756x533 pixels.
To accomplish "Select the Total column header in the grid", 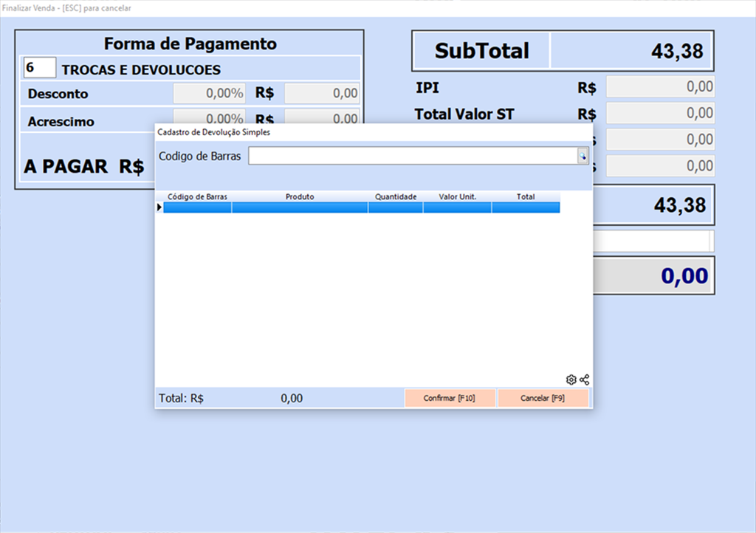I will click(526, 197).
